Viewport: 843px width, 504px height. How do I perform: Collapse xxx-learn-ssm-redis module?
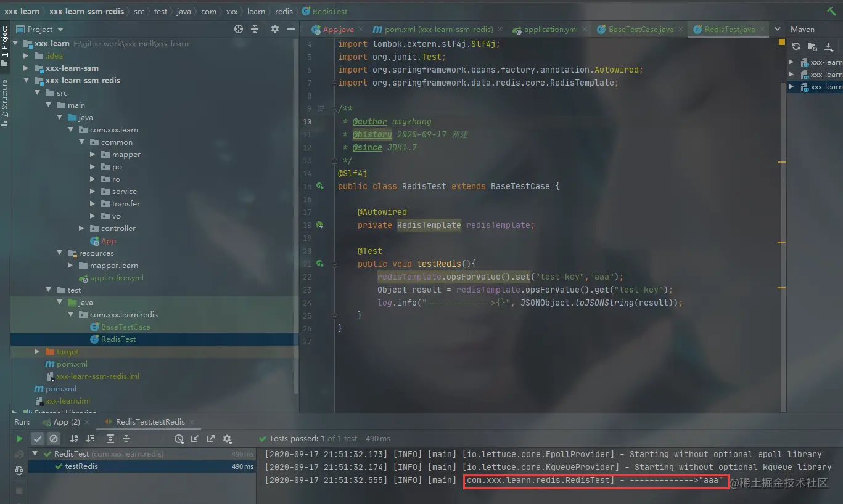click(26, 81)
